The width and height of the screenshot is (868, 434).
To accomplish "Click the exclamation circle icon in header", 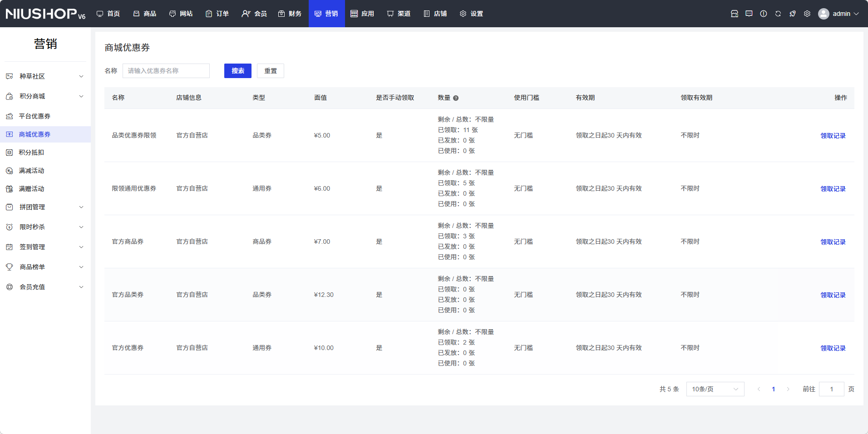I will (x=763, y=14).
